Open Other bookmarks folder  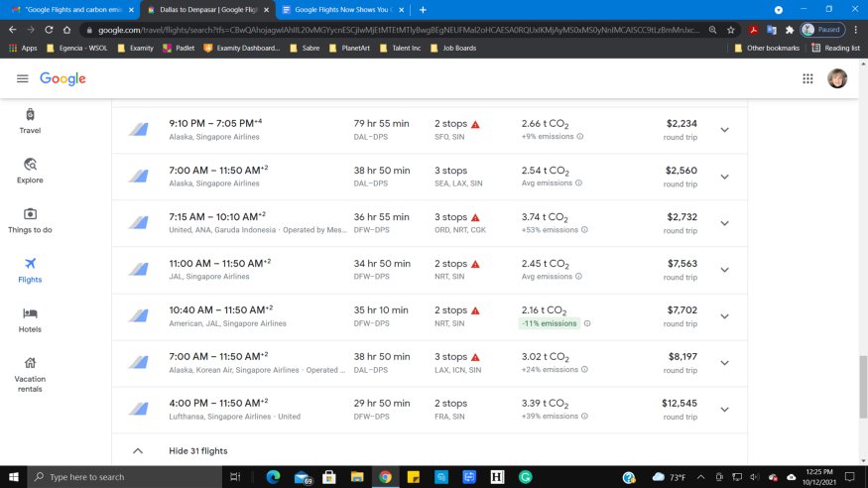[767, 49]
